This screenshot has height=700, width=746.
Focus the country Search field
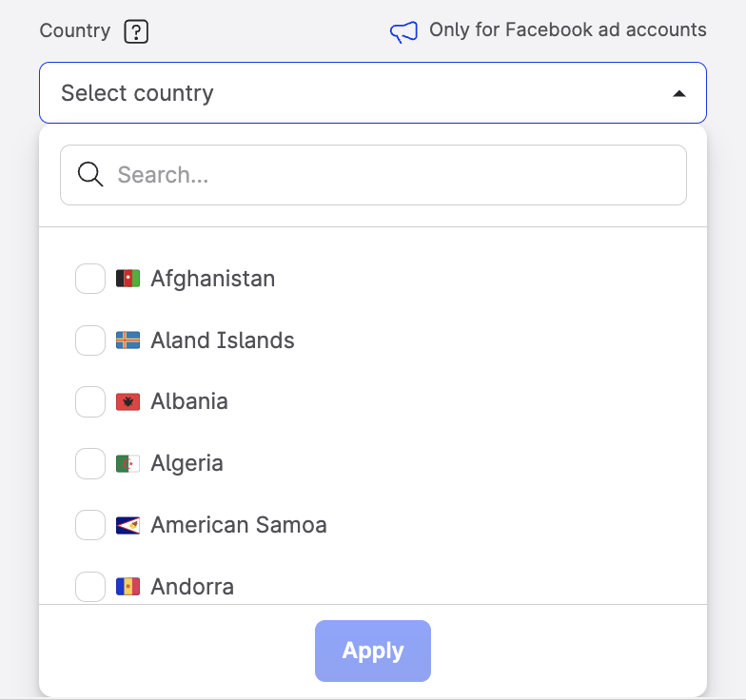(390, 175)
